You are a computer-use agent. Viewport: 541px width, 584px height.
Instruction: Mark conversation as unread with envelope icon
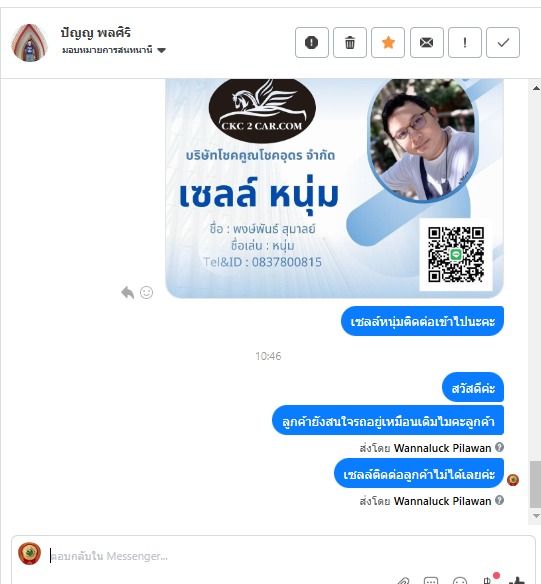[427, 42]
